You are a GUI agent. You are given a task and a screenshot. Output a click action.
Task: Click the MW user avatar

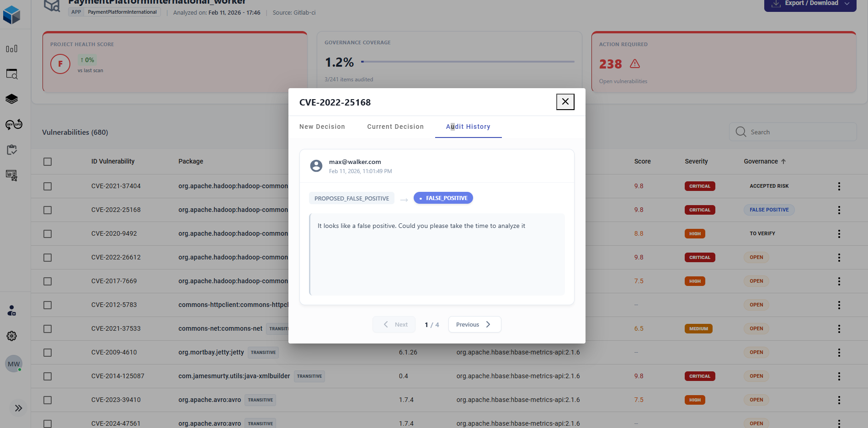pos(14,364)
